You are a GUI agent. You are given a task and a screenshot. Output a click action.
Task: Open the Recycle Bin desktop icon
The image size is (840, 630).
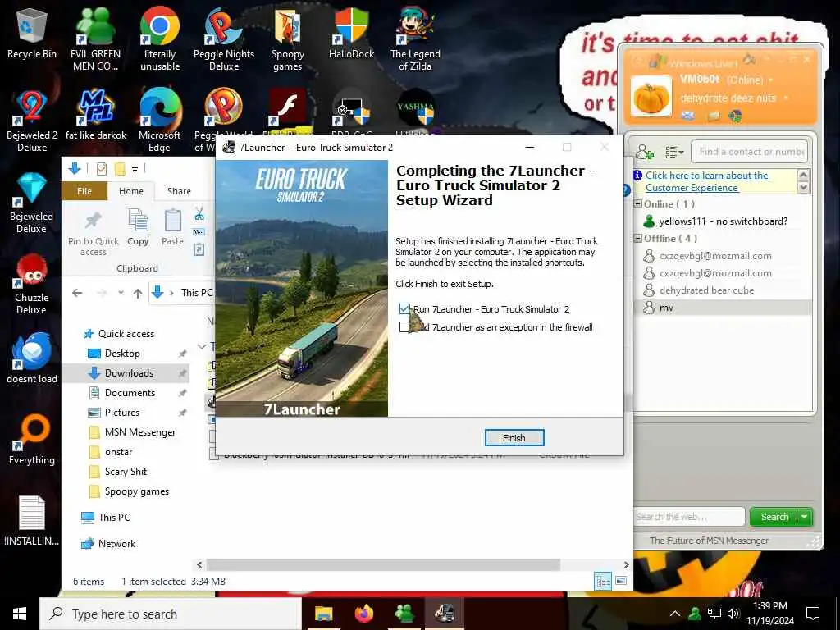click(32, 33)
